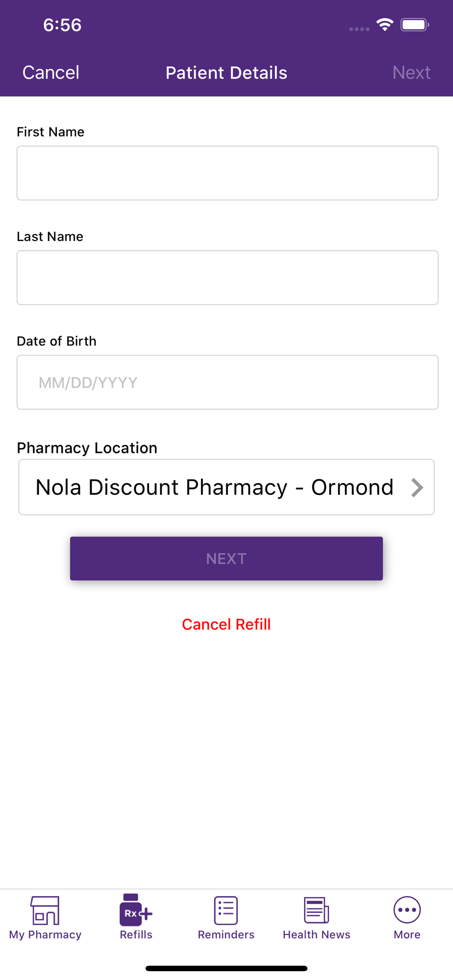Switch to the Health News tab label
Screen dimensions: 453x980
[x=316, y=934]
